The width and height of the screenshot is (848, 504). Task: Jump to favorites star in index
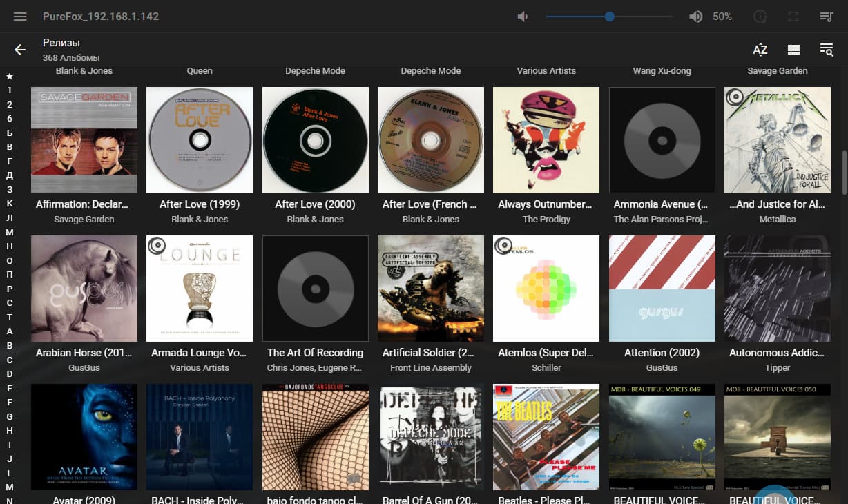(10, 76)
